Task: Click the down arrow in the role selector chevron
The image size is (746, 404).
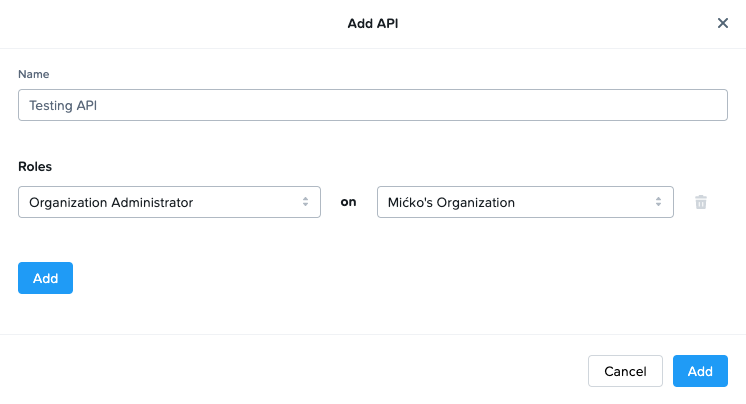Action: click(306, 206)
